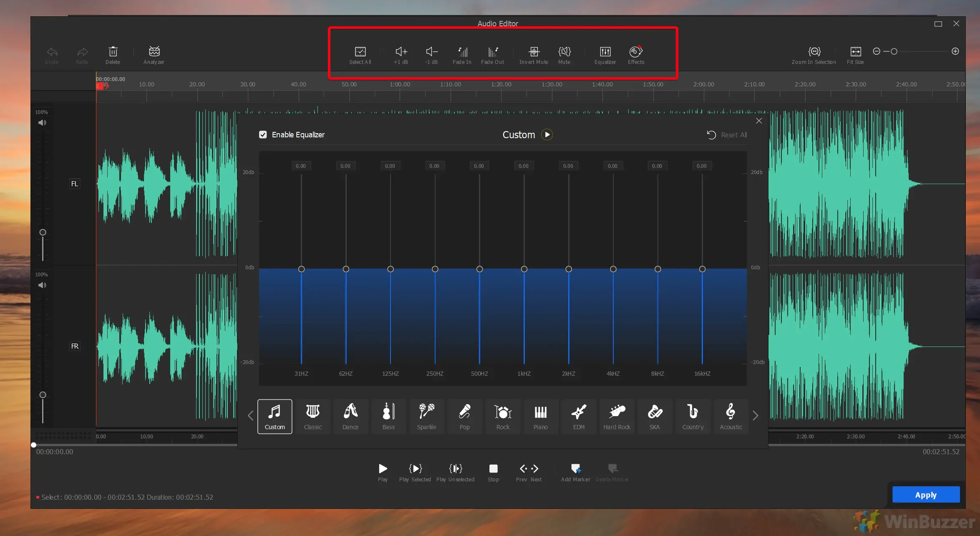Mute the FL channel speaker icon
This screenshot has width=980, height=536.
click(42, 123)
